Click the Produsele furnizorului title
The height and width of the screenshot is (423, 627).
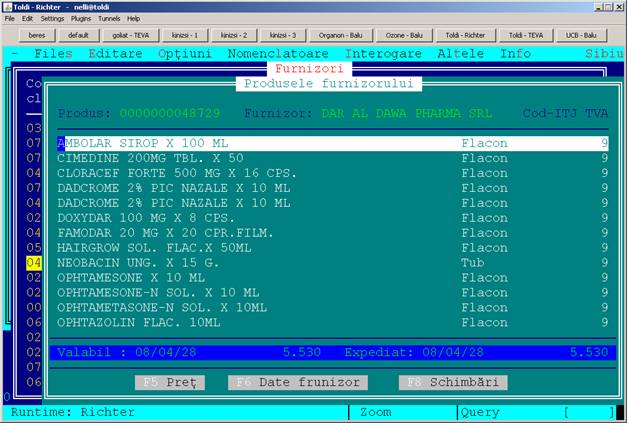tap(329, 84)
